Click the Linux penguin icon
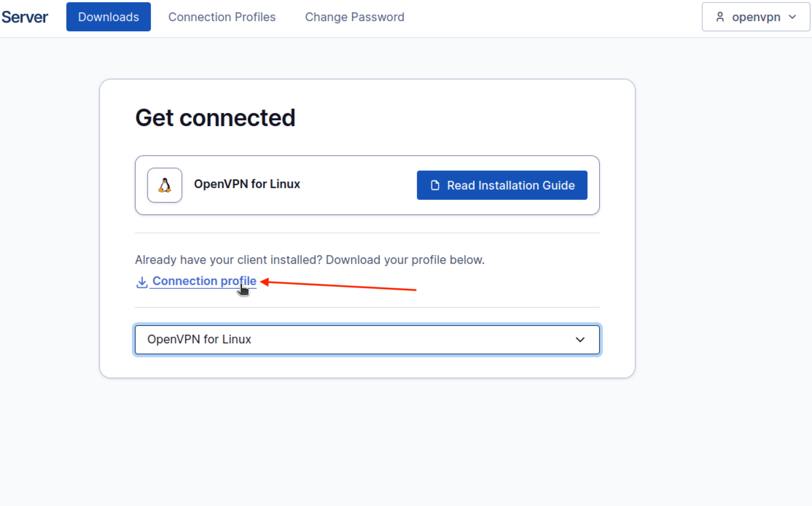Viewport: 812px width, 506px height. (x=165, y=185)
